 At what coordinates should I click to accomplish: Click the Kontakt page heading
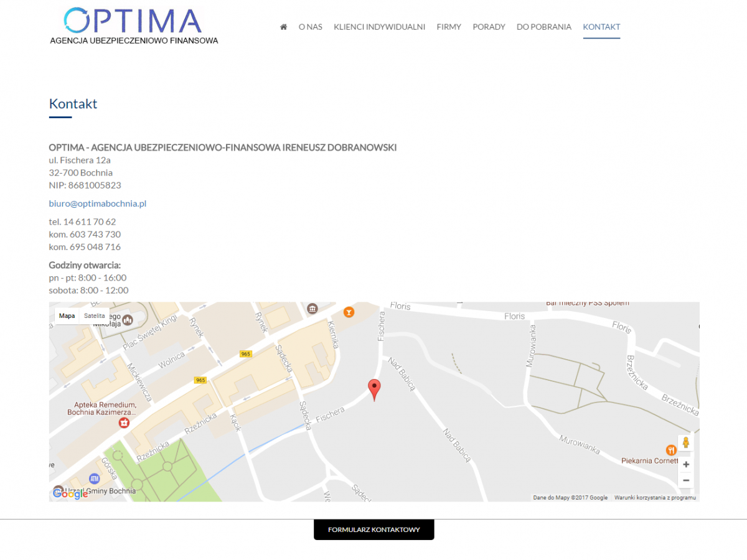point(73,104)
